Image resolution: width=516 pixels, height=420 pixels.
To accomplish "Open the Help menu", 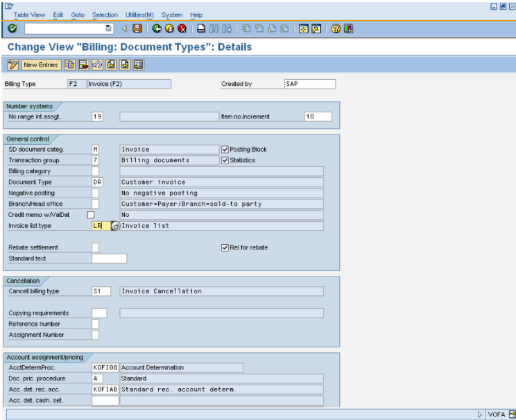I will [196, 15].
